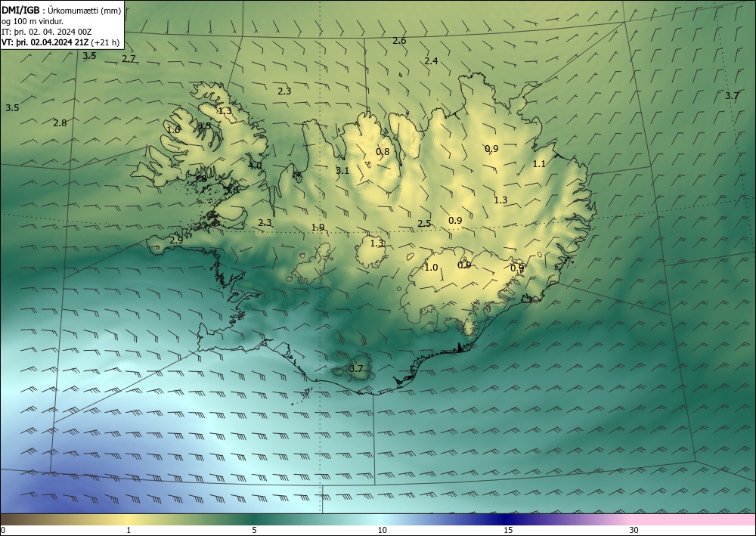756x536 pixels.
Task: Click the 2.5 value in central Iceland
Action: coord(424,224)
